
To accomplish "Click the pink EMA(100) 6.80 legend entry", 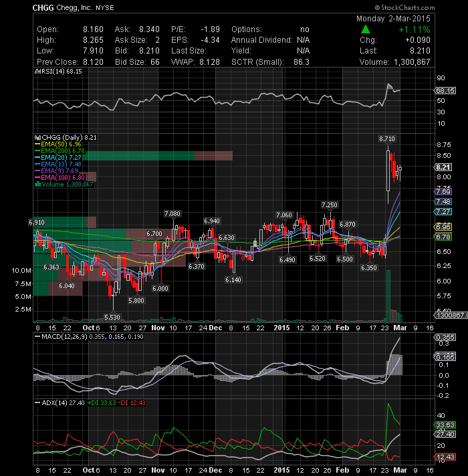I will click(60, 178).
